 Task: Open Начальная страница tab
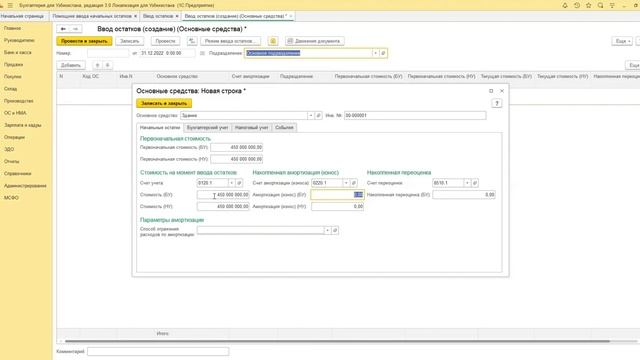coord(22,16)
